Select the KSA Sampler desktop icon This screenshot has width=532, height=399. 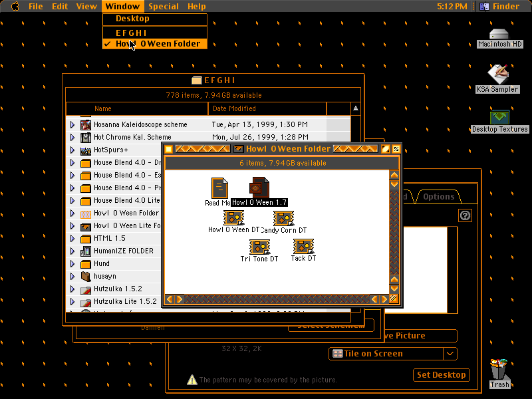click(498, 74)
